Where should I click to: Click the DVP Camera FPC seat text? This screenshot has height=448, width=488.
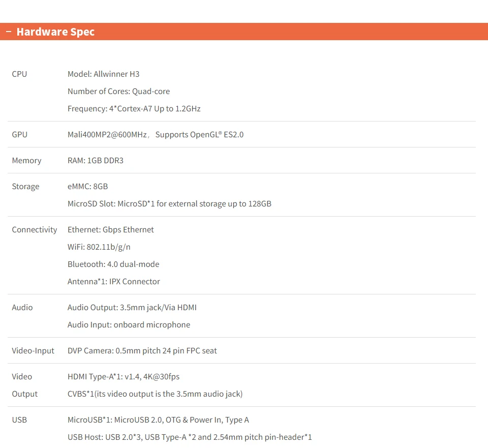pyautogui.click(x=142, y=350)
